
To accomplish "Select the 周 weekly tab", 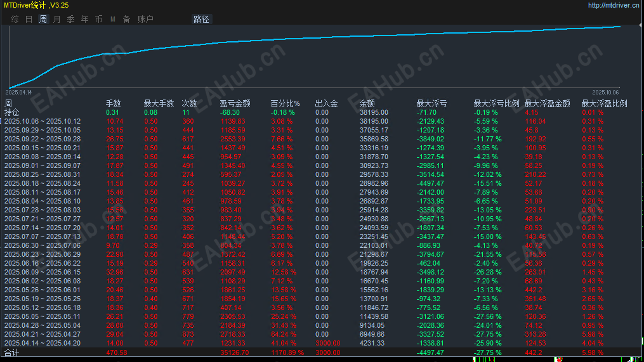I will [43, 19].
